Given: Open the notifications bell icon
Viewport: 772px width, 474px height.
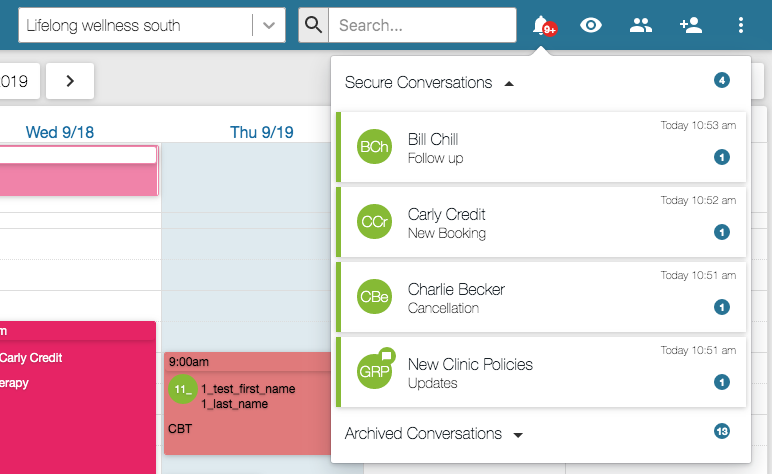Looking at the screenshot, I should point(543,25).
